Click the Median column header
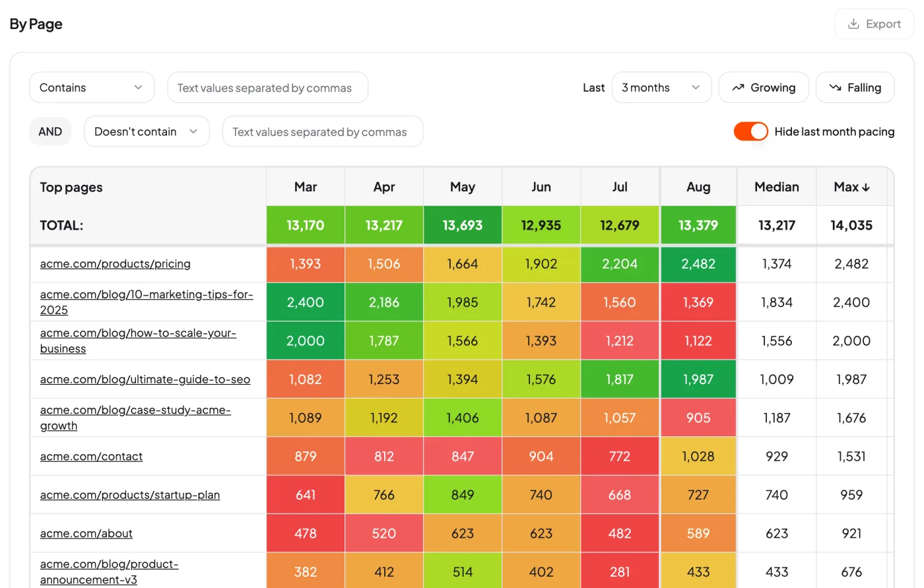The height and width of the screenshot is (588, 924). [x=777, y=187]
